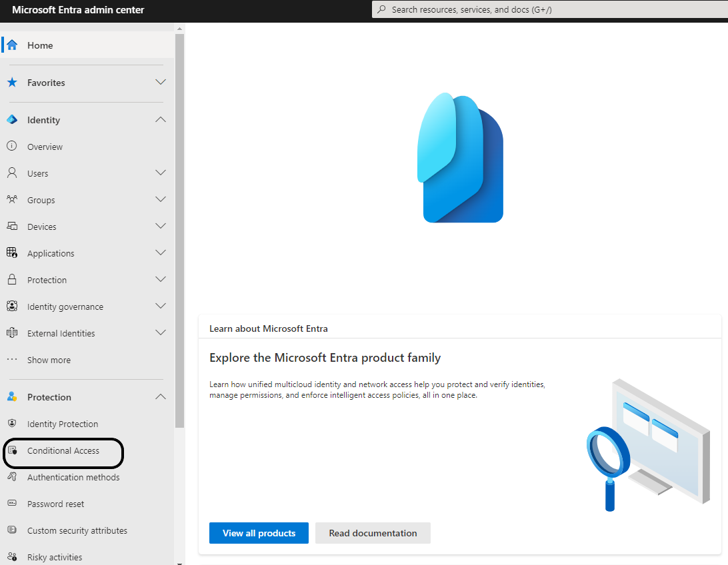Collapse the bottom Protection section chevron
Screen dimensions: 728x565
click(x=161, y=396)
